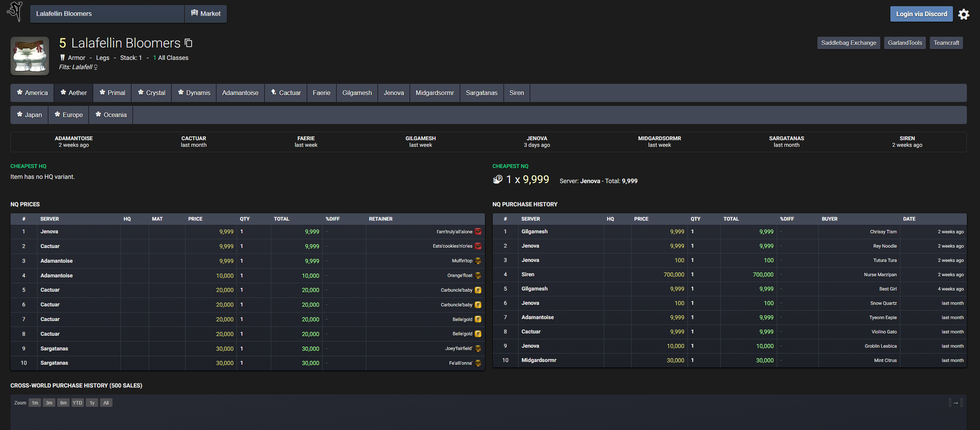Click the chart range arrow icon
This screenshot has width=980, height=430.
coord(956,403)
